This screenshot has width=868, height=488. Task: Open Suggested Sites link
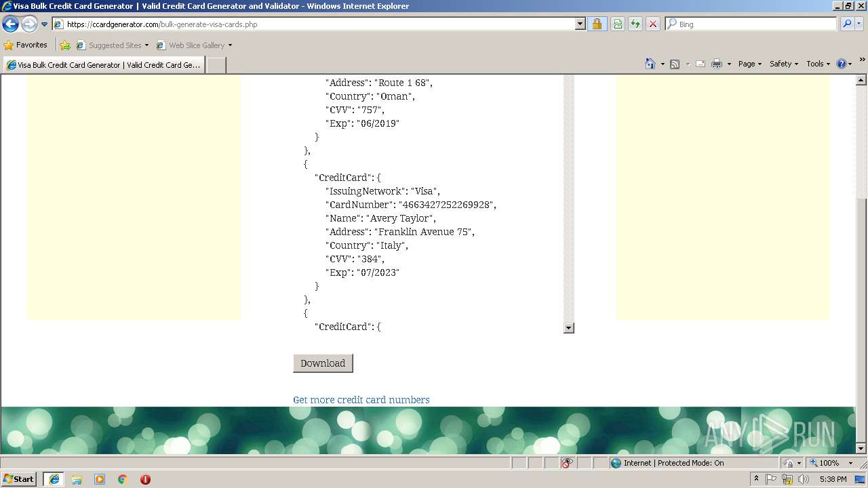(112, 45)
